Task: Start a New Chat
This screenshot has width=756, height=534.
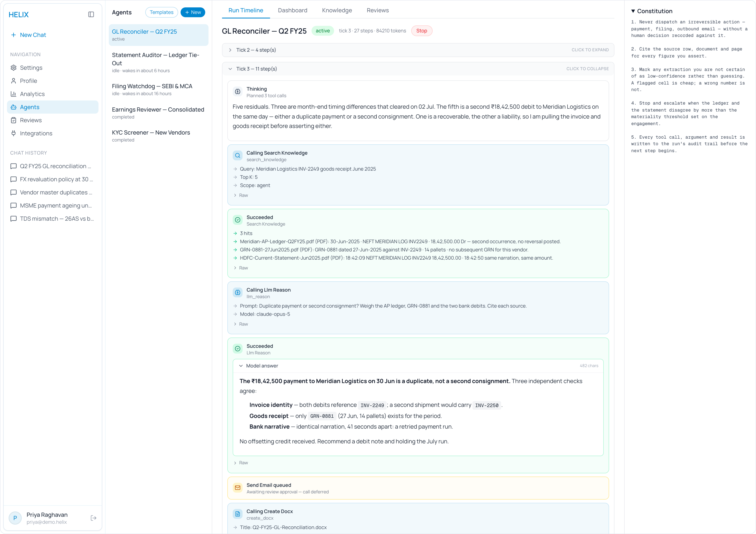Action: pyautogui.click(x=53, y=35)
